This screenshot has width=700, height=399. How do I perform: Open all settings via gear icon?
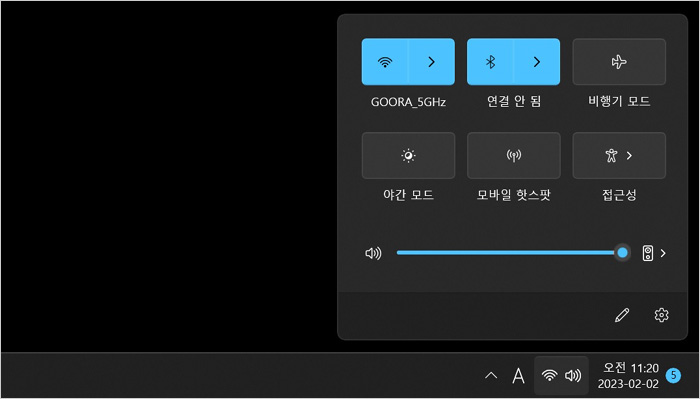click(661, 315)
